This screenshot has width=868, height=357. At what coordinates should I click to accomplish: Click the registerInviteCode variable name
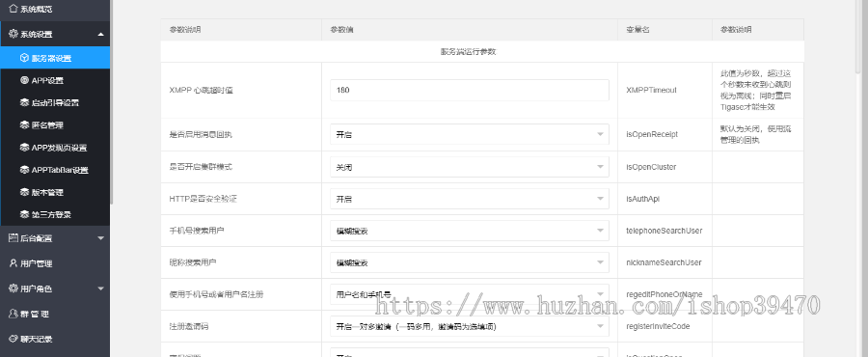[x=658, y=326]
